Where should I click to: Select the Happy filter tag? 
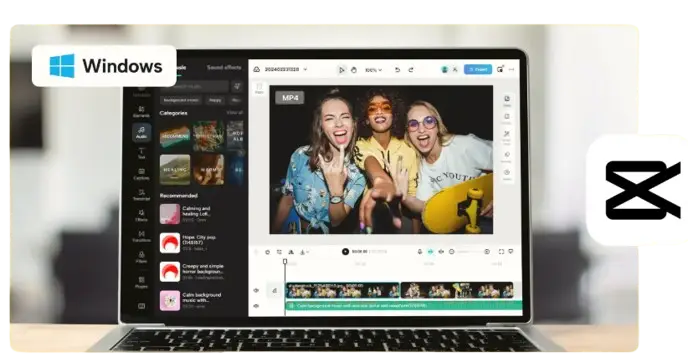point(215,100)
